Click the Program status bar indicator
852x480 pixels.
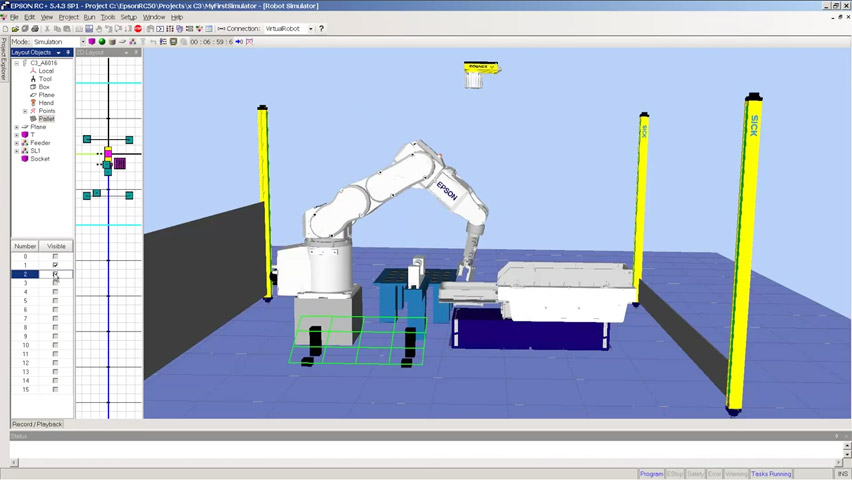[651, 474]
